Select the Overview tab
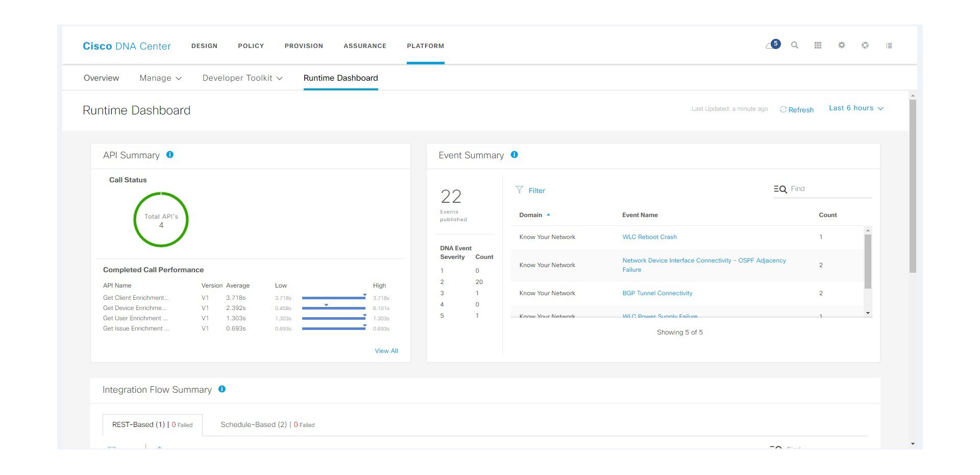Viewport: 980px width, 475px height. pyautogui.click(x=101, y=78)
